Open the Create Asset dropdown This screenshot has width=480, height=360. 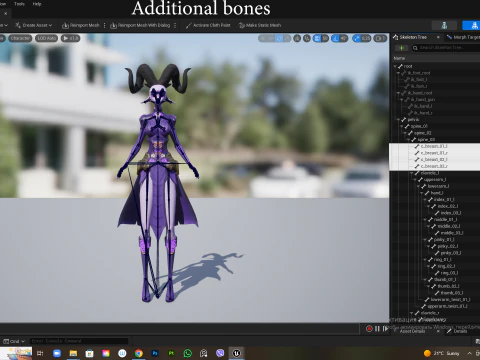point(34,25)
